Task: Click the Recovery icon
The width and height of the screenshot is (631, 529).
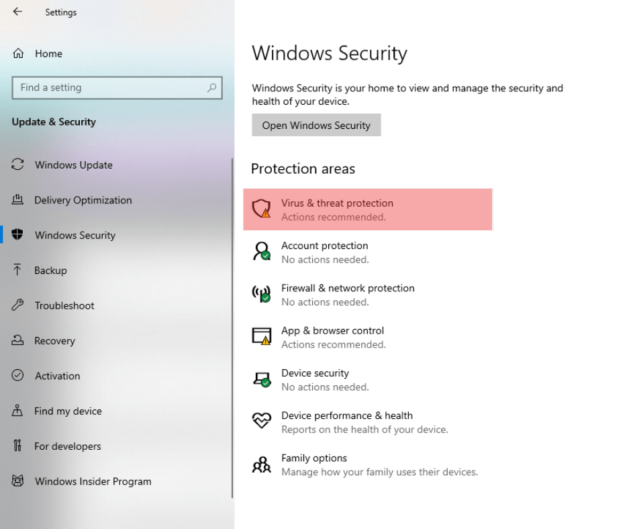Action: coord(17,340)
